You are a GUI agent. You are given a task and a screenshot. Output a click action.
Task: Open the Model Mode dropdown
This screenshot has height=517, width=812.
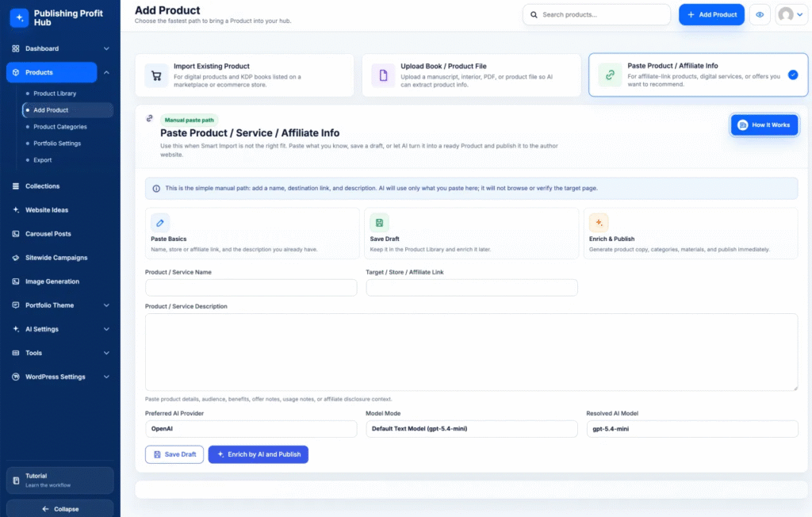point(472,429)
